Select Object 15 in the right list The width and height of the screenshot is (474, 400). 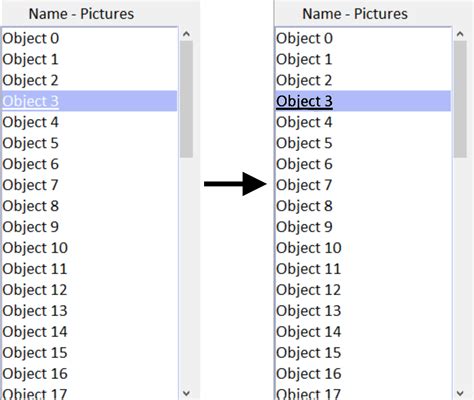point(363,353)
